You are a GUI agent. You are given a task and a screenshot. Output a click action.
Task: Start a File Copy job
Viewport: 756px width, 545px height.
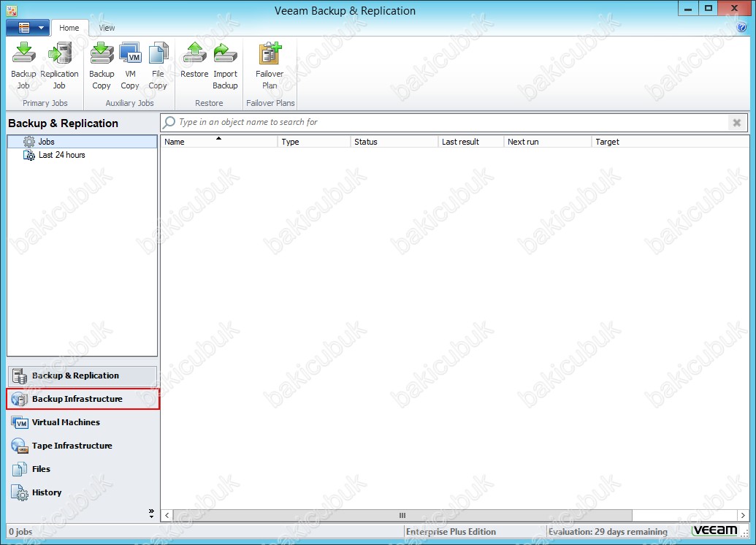click(158, 66)
